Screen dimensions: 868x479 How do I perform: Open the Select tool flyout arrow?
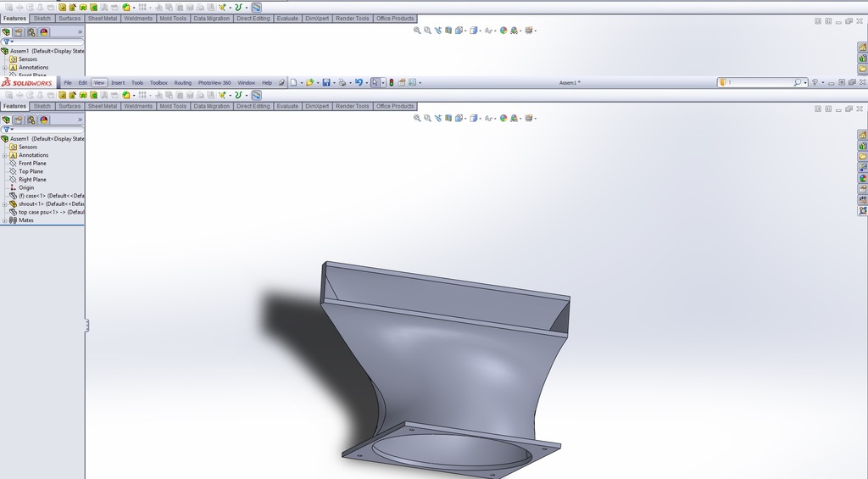[x=382, y=83]
